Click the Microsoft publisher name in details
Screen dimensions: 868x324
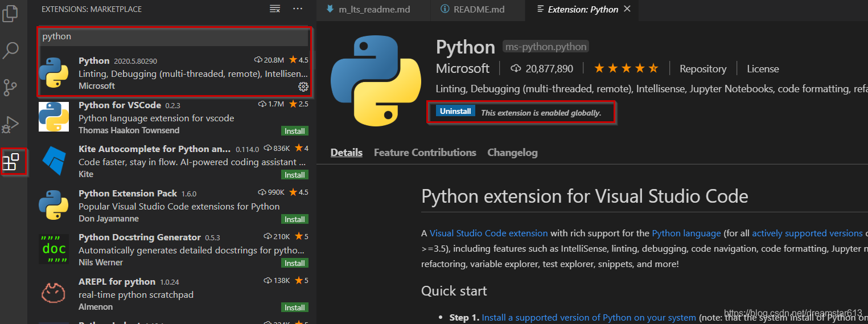pos(463,68)
